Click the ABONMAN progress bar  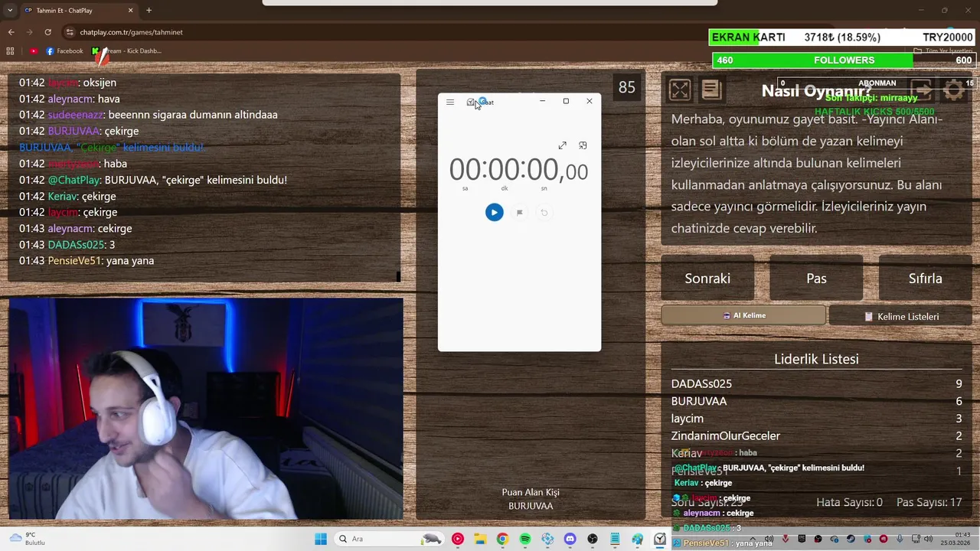pyautogui.click(x=877, y=83)
